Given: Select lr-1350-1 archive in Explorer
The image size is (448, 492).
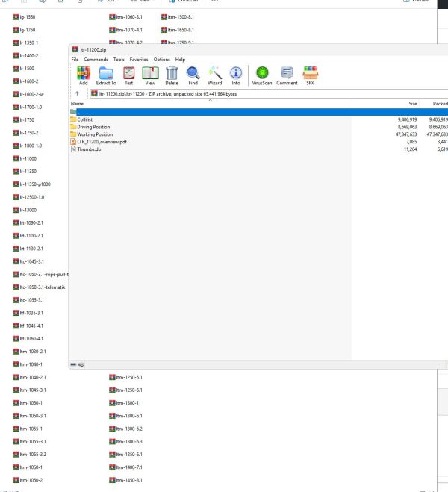Looking at the screenshot, I should click(25, 43).
